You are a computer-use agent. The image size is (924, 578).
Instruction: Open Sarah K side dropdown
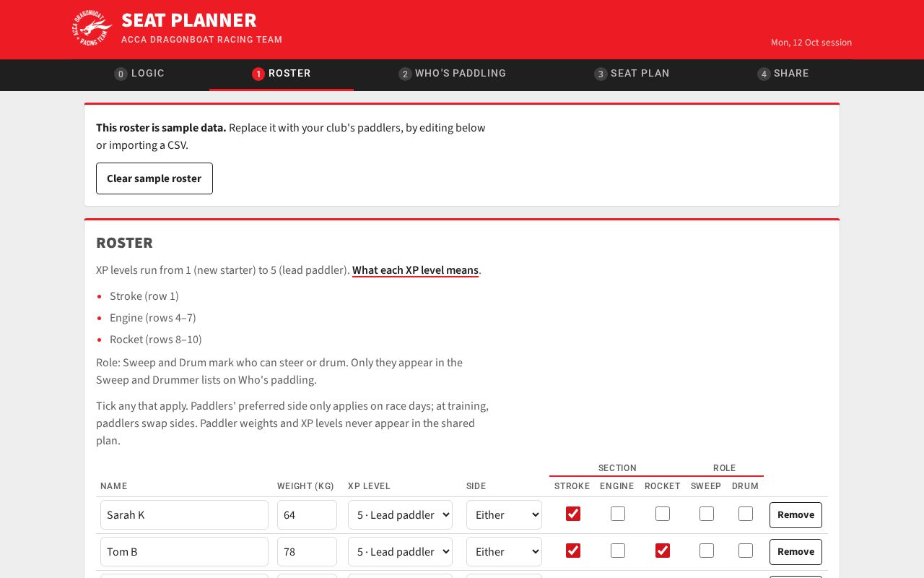[x=504, y=515]
